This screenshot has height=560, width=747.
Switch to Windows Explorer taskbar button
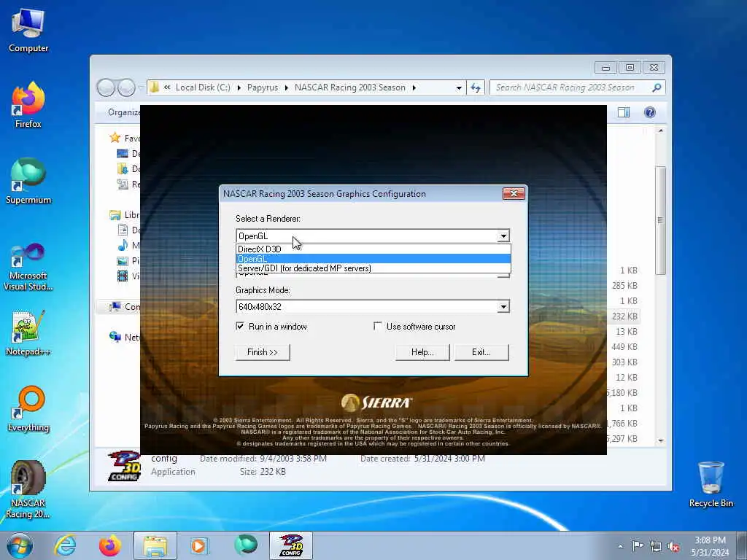(155, 545)
